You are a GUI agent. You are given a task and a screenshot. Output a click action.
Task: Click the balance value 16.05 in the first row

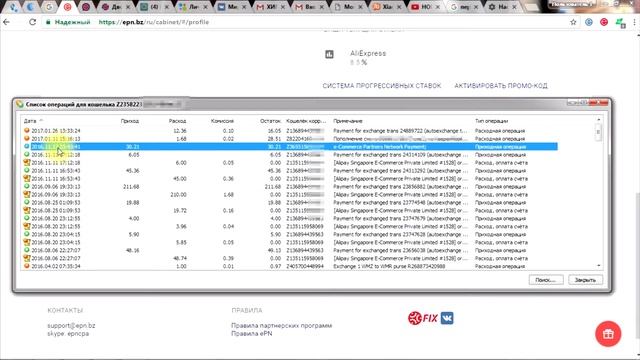(274, 131)
